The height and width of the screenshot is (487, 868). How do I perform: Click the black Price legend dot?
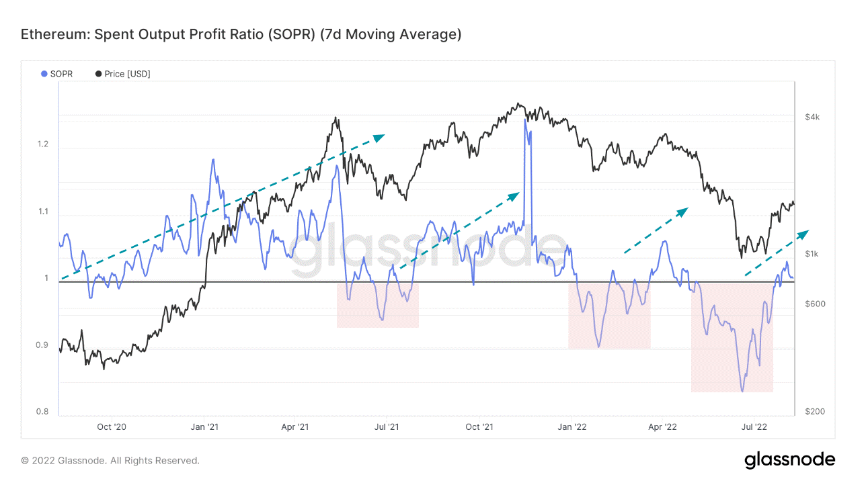(x=98, y=74)
